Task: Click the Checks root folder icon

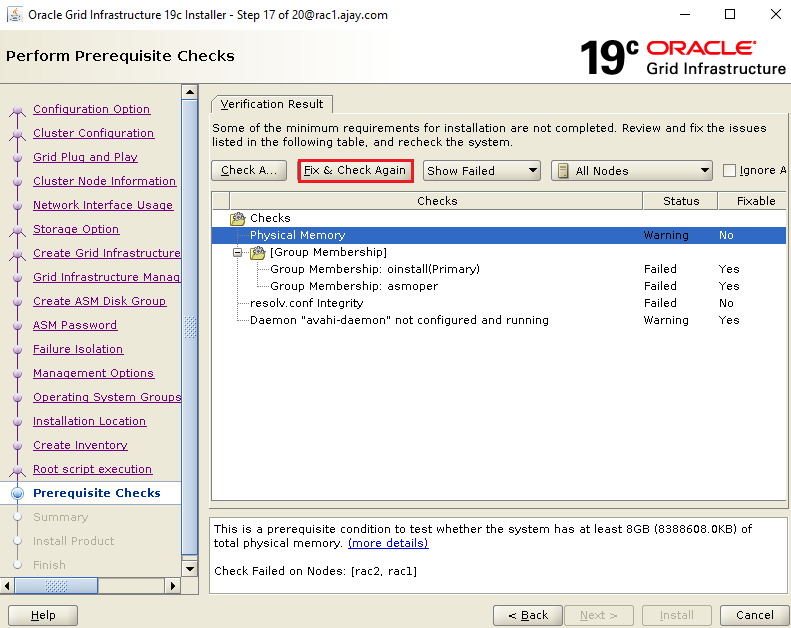Action: click(x=238, y=218)
